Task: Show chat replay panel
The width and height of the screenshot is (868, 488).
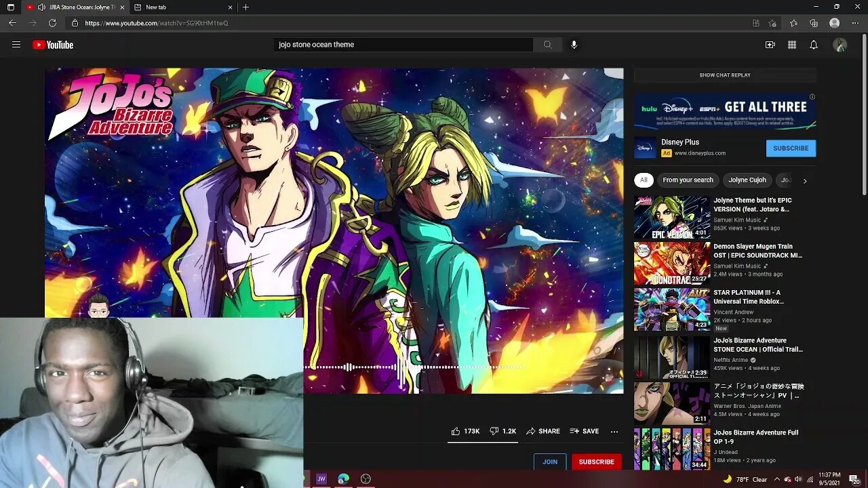Action: pos(725,75)
